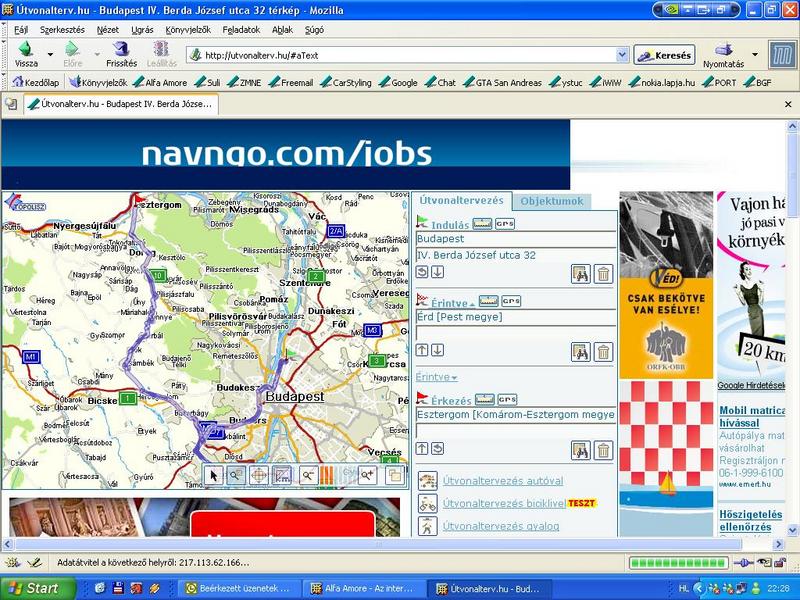Open the Google bookmark
Viewport: 800px width, 600px height.
point(398,82)
